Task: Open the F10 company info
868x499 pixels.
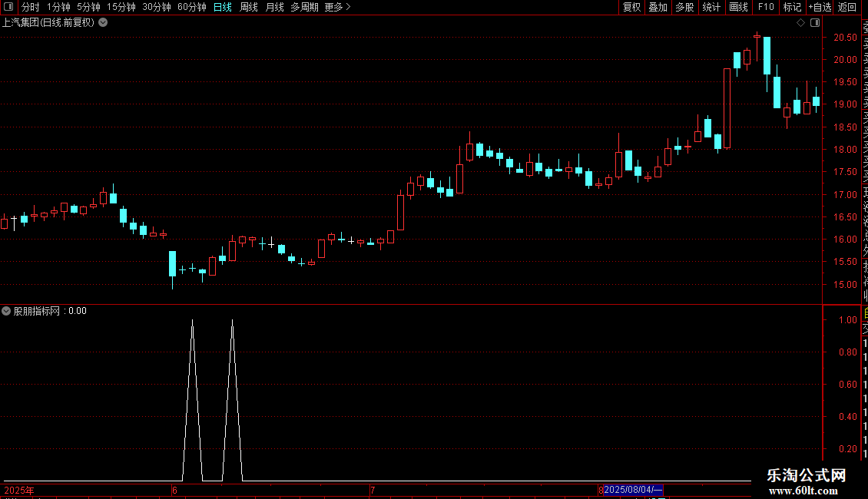Action: point(766,7)
